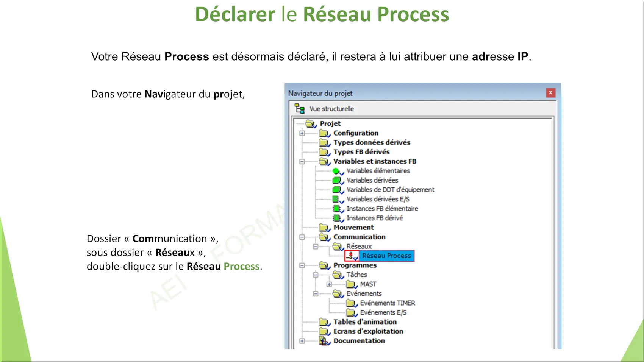Collapse the Réseaux sub-node

click(316, 247)
